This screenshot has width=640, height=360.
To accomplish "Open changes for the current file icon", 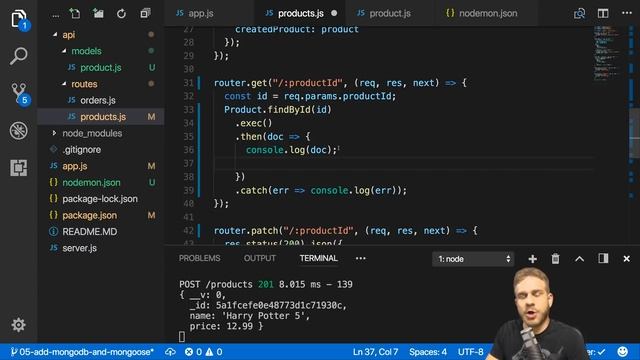I will (x=580, y=13).
